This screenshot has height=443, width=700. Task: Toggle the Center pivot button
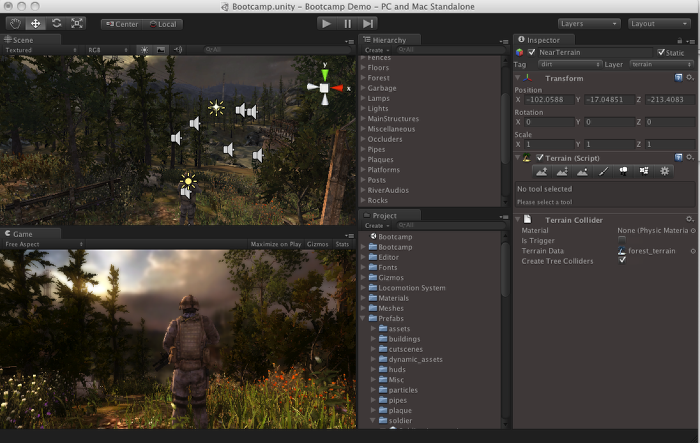(x=120, y=23)
